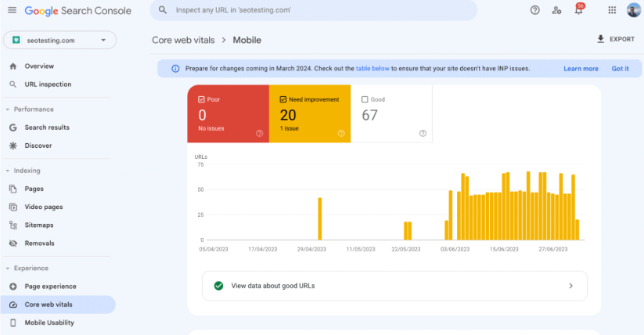
Task: Click the search magnifier icon in URL bar
Action: (163, 10)
